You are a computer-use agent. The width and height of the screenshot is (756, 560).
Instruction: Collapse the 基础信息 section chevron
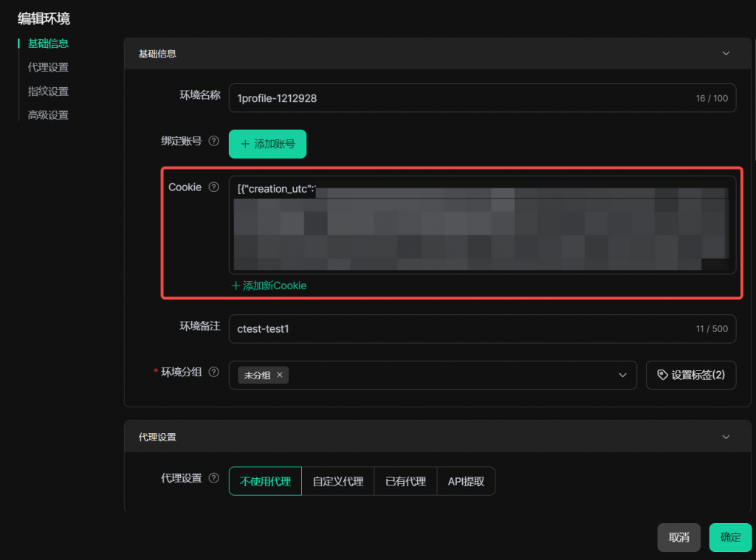[x=726, y=54]
